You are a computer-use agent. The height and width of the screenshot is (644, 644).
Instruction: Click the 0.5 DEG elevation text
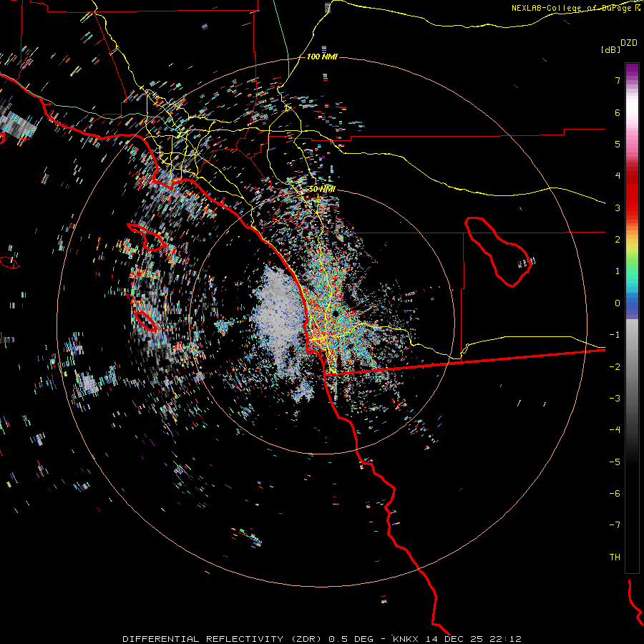(x=351, y=639)
